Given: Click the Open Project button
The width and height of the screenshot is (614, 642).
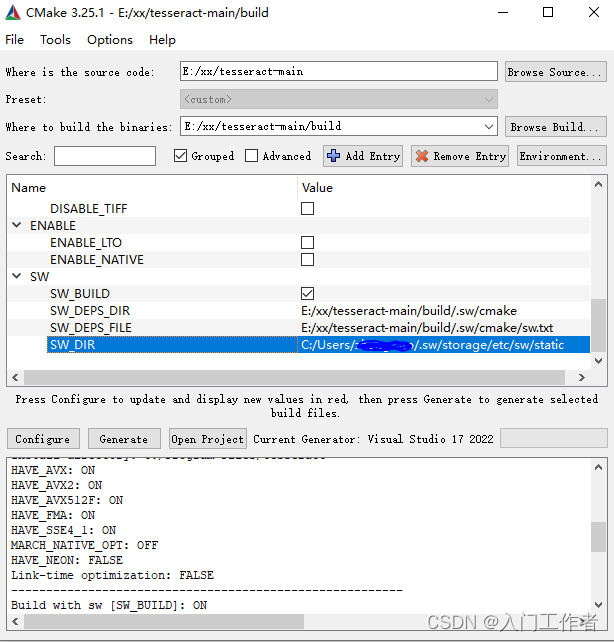Looking at the screenshot, I should [x=208, y=439].
